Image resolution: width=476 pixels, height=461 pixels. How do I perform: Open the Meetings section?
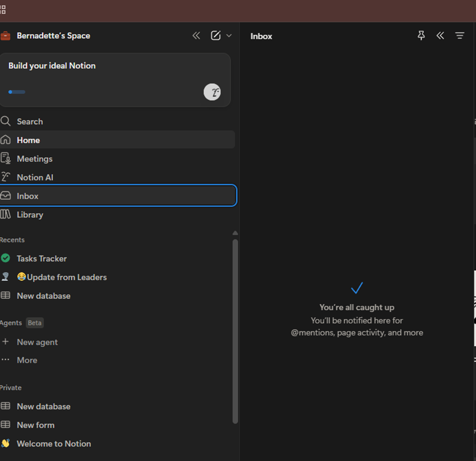click(34, 159)
